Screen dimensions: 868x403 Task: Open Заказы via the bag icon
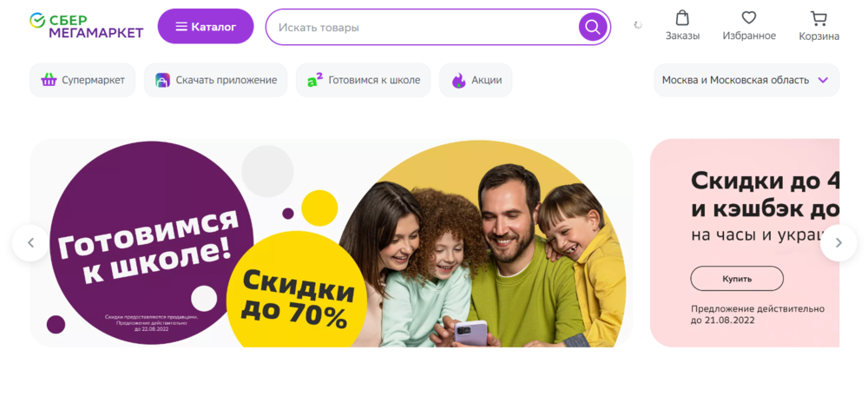(x=682, y=18)
